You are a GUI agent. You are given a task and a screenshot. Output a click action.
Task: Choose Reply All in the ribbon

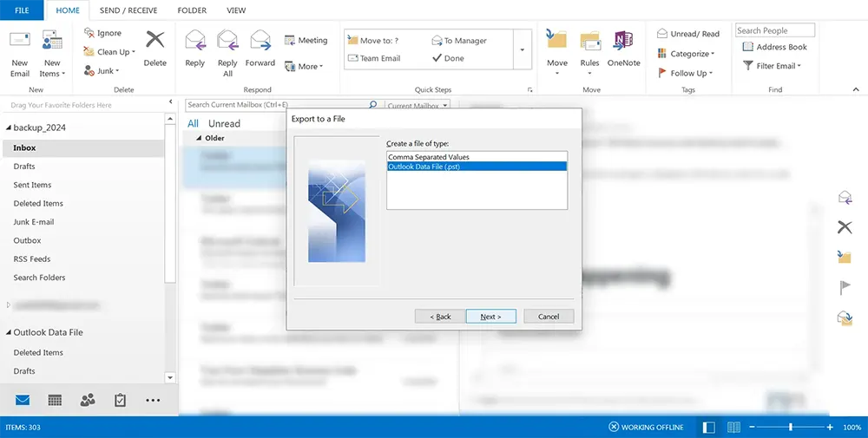pos(227,53)
